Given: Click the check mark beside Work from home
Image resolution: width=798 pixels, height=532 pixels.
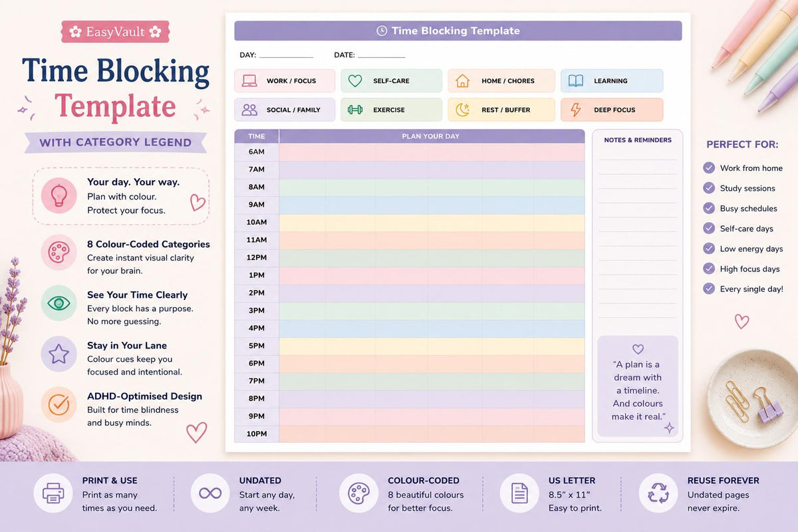Looking at the screenshot, I should click(x=709, y=168).
